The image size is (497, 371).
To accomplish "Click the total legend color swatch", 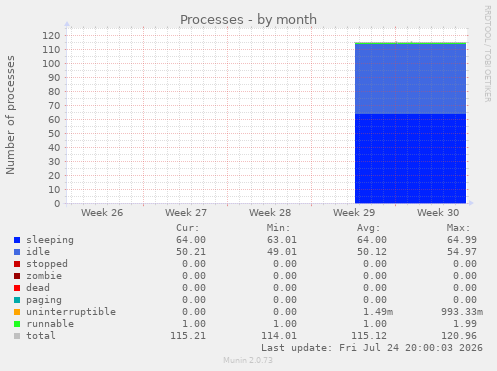I will [x=17, y=336].
